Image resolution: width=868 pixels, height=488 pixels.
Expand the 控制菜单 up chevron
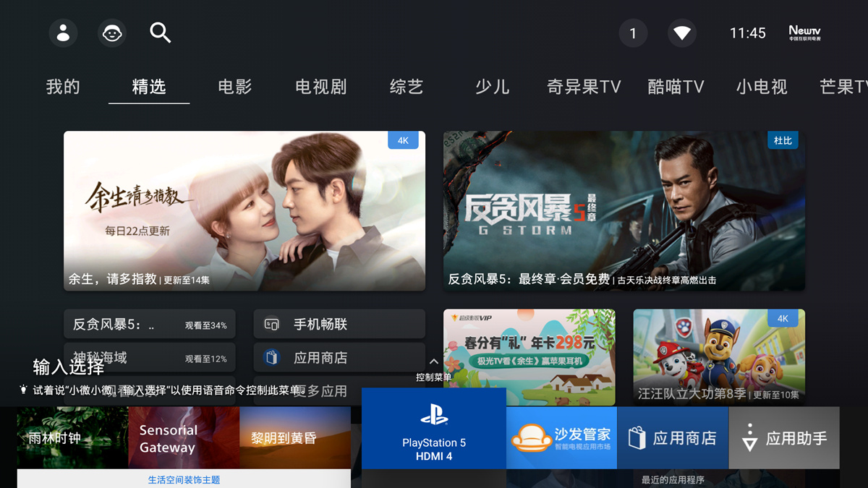(434, 361)
